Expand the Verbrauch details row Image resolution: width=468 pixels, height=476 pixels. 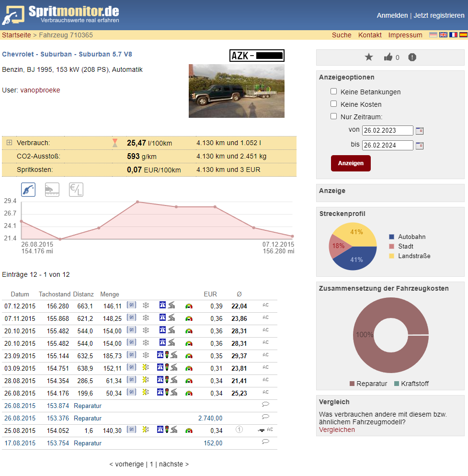click(x=10, y=143)
